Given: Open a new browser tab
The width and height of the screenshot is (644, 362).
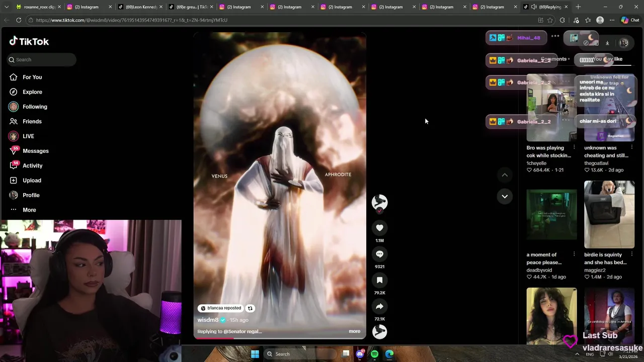Looking at the screenshot, I should tap(578, 7).
